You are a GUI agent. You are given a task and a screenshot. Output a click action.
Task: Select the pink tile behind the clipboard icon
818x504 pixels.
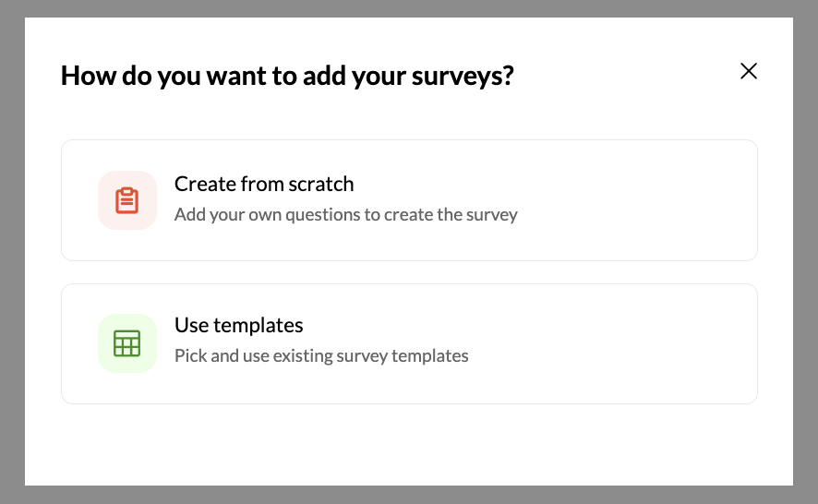pos(127,200)
